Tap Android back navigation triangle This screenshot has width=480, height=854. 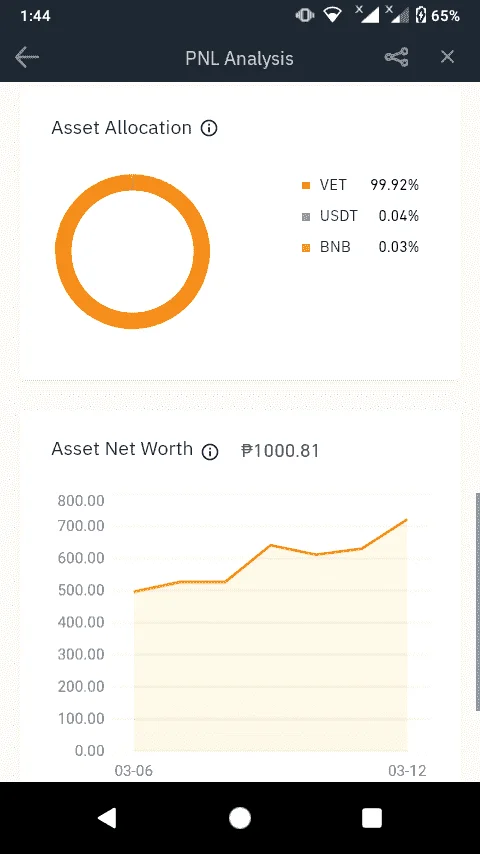pyautogui.click(x=107, y=818)
